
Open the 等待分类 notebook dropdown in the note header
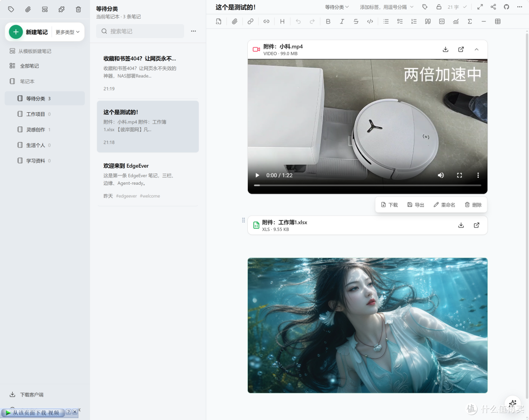tap(337, 7)
